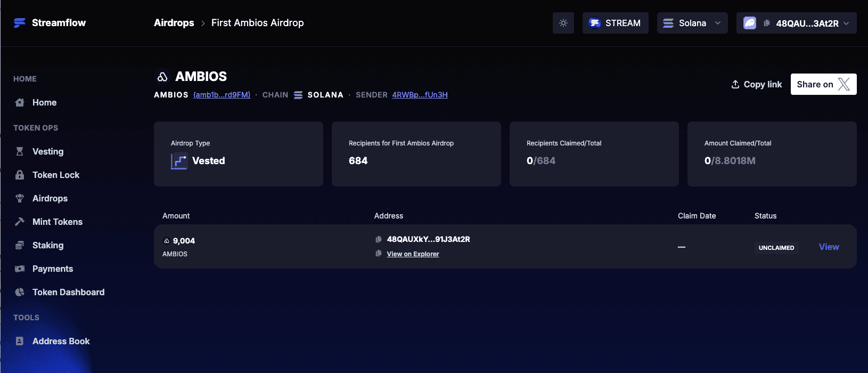
Task: Click the Address Book icon
Action: click(x=20, y=341)
